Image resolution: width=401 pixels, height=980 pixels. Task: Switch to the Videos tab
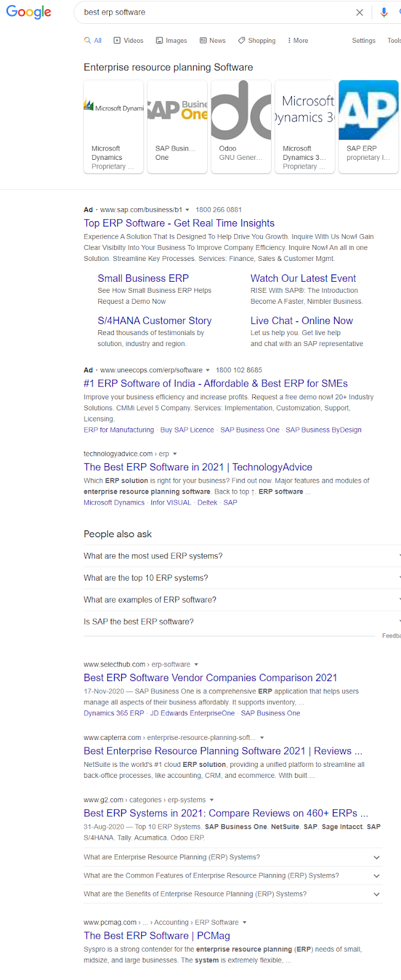coord(129,40)
